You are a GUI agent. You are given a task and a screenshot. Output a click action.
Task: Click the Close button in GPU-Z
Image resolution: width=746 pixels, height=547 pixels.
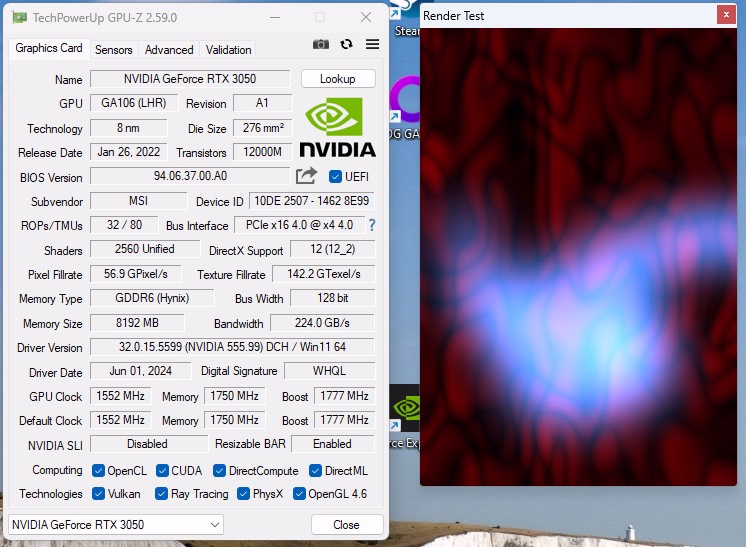[x=346, y=525]
